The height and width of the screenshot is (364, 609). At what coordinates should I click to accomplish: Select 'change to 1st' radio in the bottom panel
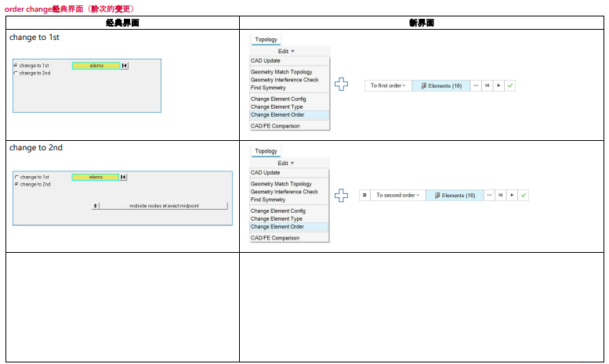click(16, 178)
